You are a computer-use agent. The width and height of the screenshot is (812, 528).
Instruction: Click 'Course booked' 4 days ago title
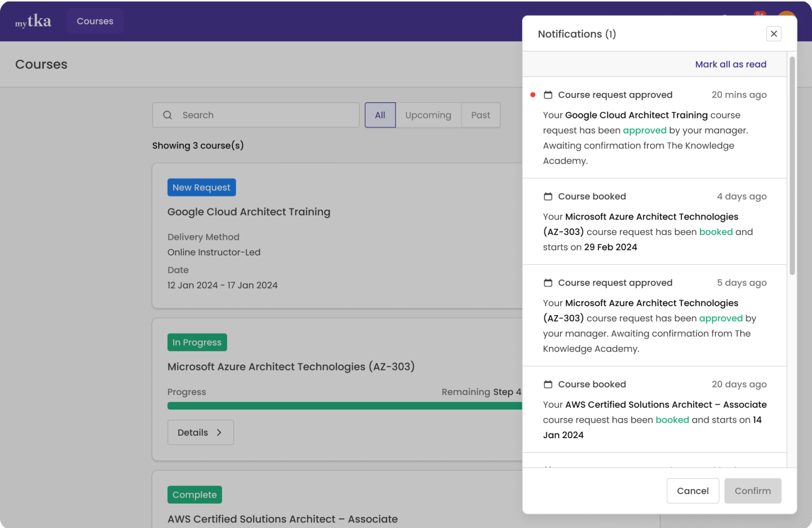592,196
